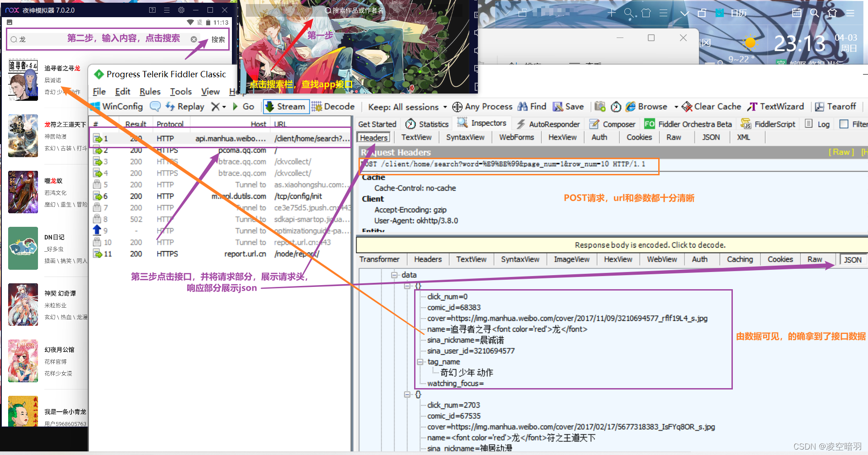The image size is (868, 455).
Task: Collapse the tag_name node
Action: click(420, 362)
